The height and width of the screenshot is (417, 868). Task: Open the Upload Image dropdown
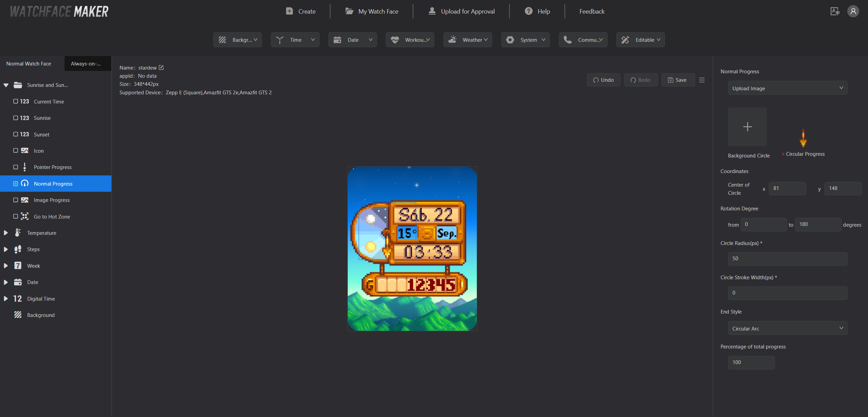tap(788, 88)
